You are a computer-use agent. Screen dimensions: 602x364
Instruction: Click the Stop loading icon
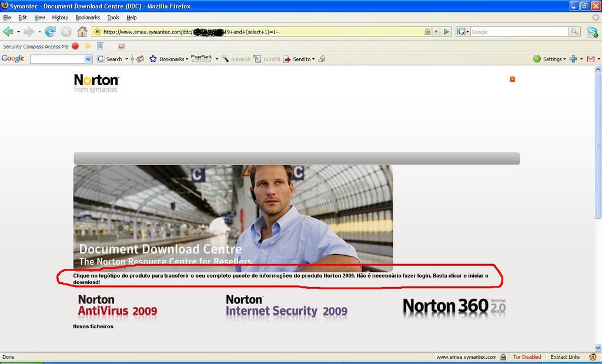click(66, 32)
